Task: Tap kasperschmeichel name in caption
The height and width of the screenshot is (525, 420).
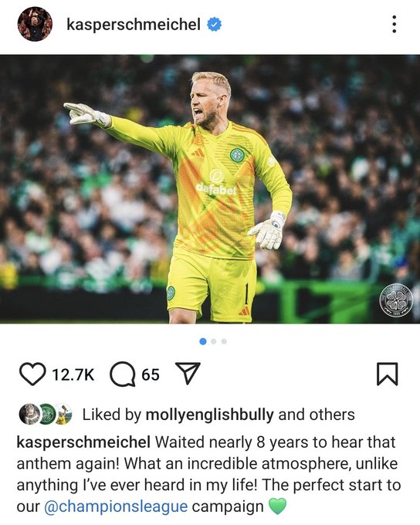Action: pos(83,442)
